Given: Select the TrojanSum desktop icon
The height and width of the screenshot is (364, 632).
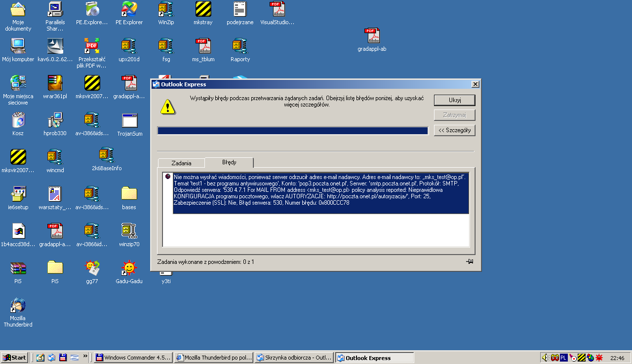Looking at the screenshot, I should tap(129, 124).
